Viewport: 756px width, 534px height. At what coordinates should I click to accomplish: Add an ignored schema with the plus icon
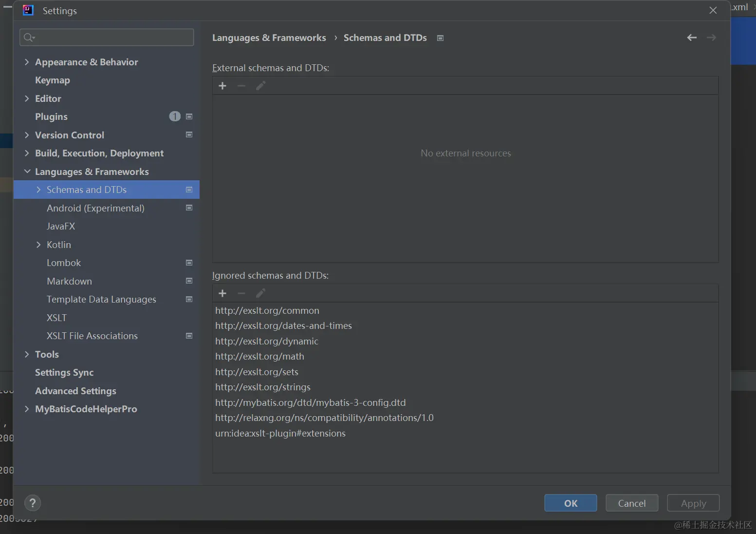coord(222,293)
